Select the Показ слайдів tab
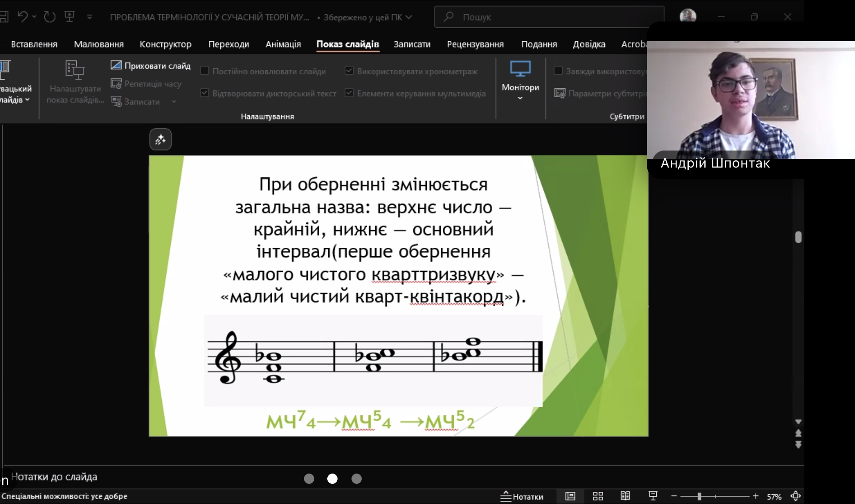 [x=348, y=44]
